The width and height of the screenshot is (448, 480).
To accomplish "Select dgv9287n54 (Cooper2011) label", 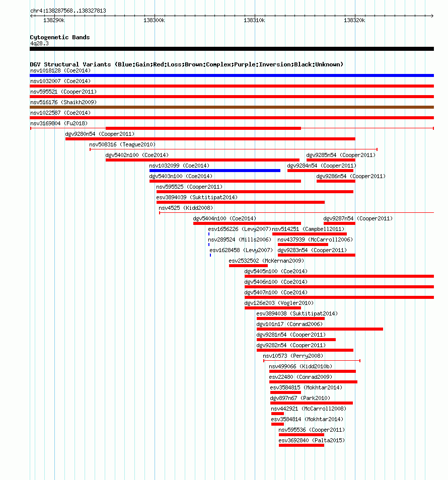I will (358, 218).
